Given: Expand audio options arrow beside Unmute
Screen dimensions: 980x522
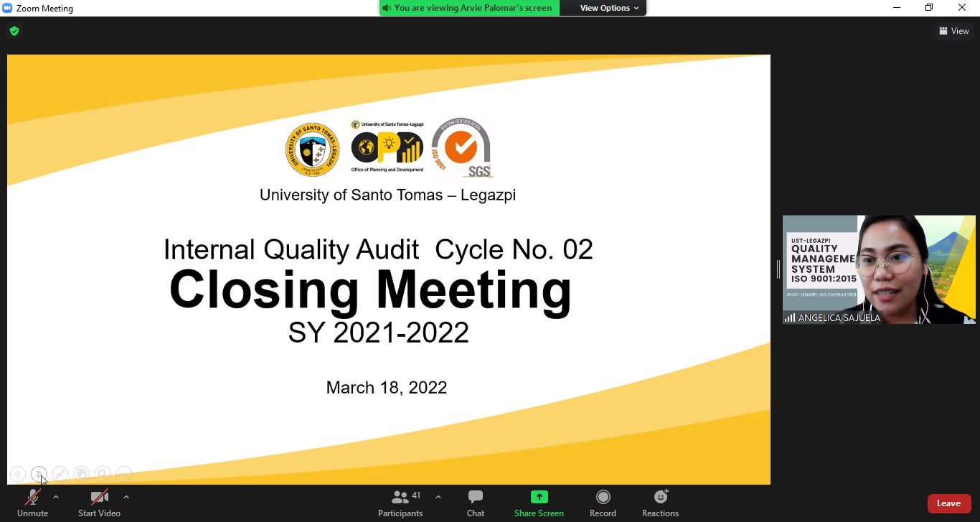Looking at the screenshot, I should pyautogui.click(x=56, y=497).
